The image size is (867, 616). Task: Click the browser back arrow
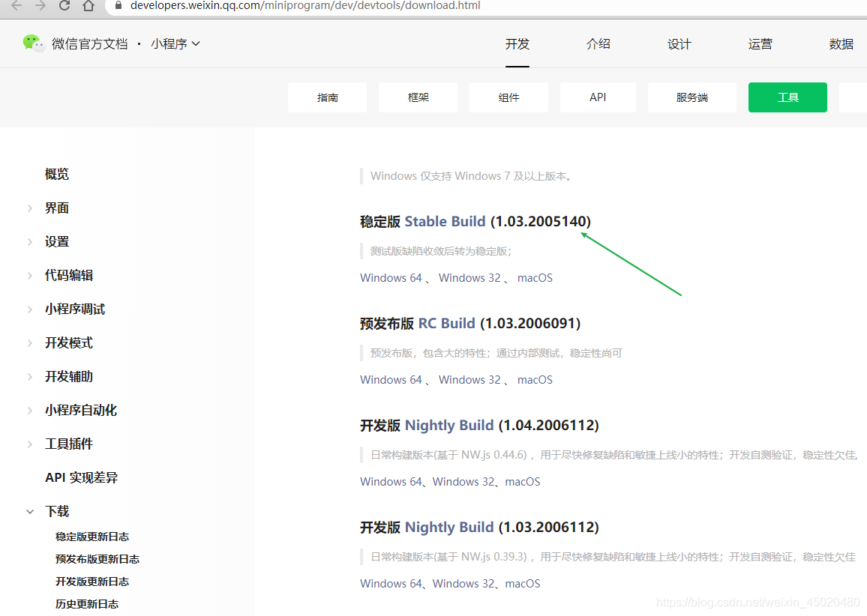tap(16, 5)
